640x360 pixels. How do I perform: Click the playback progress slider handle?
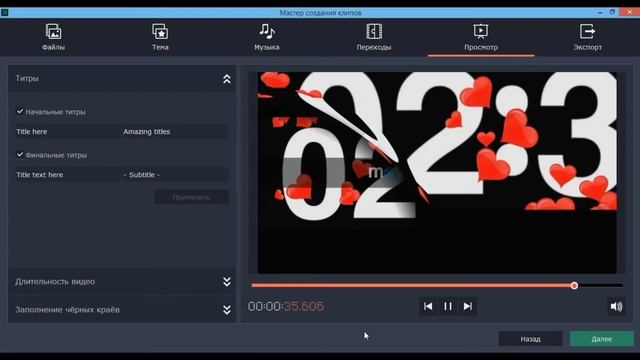tap(574, 285)
